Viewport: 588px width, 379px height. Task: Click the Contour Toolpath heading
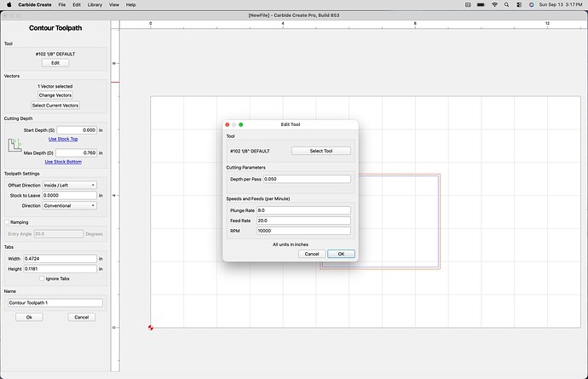(x=55, y=28)
